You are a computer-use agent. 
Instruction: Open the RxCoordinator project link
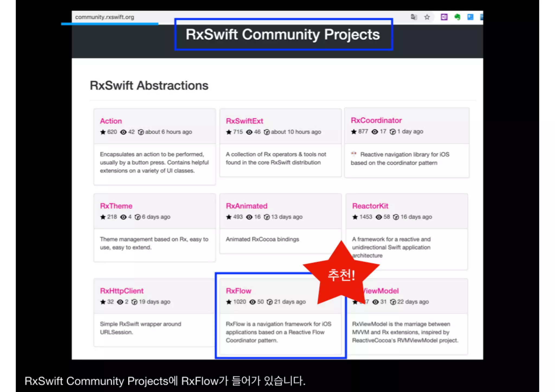click(376, 120)
